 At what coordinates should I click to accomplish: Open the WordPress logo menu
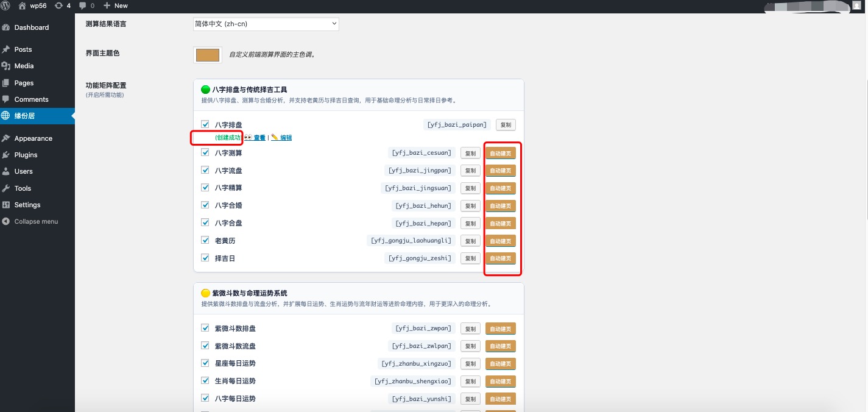coord(6,5)
